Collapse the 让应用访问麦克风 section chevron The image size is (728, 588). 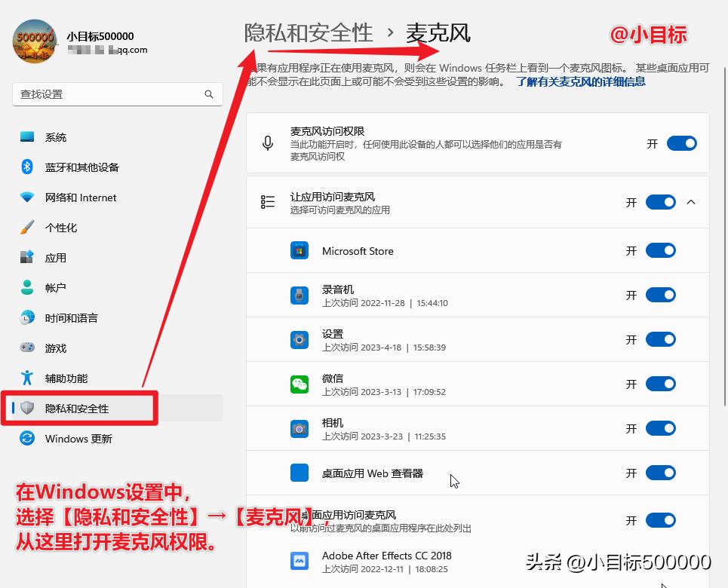tap(692, 201)
